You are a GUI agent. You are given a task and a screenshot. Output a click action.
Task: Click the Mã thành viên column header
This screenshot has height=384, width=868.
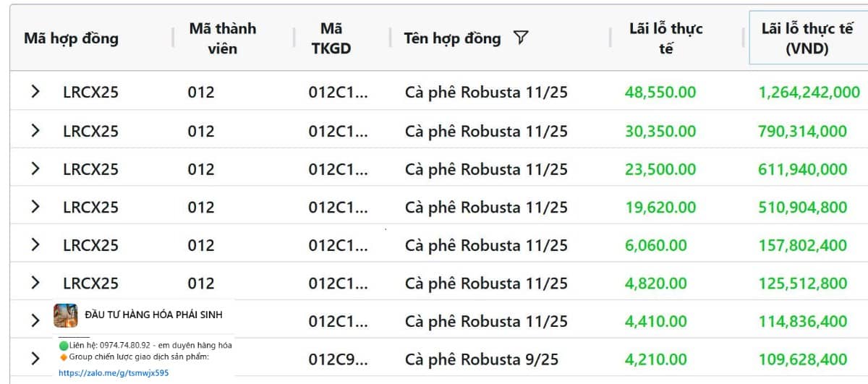coord(222,38)
